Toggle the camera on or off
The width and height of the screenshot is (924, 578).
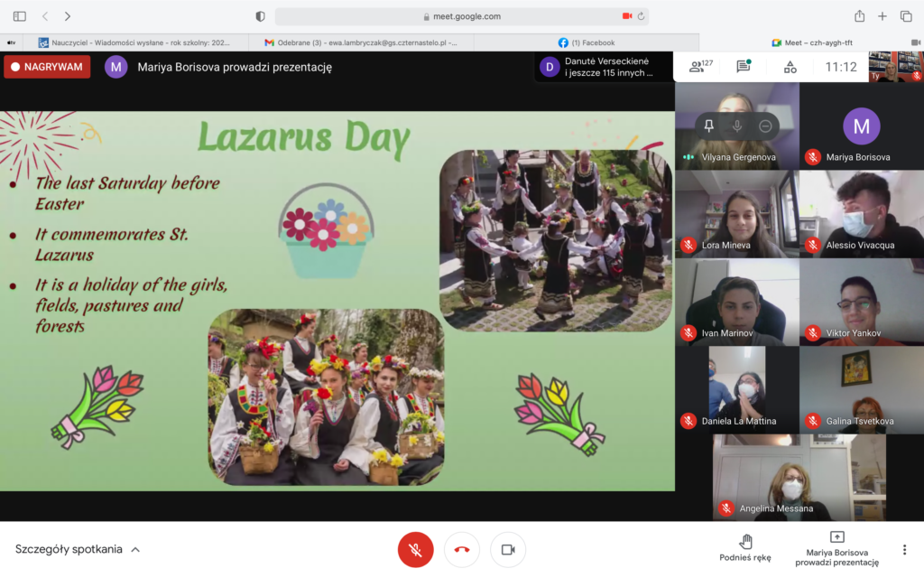508,549
